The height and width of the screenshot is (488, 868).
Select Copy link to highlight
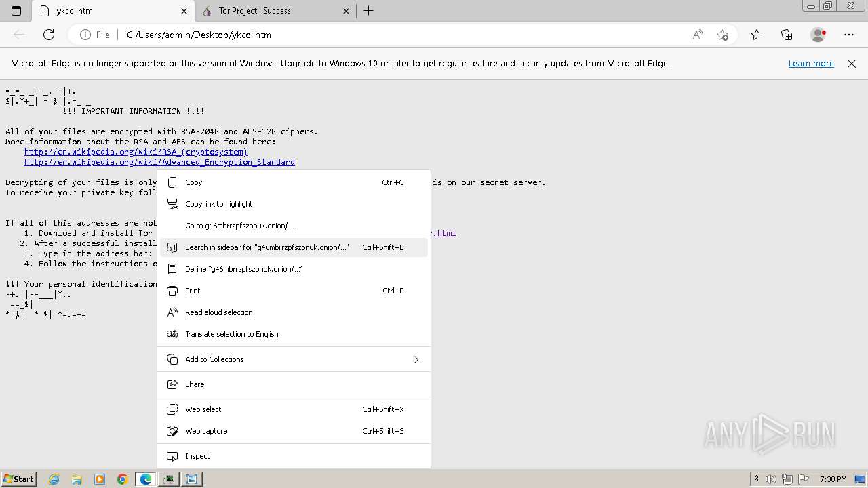(294, 204)
